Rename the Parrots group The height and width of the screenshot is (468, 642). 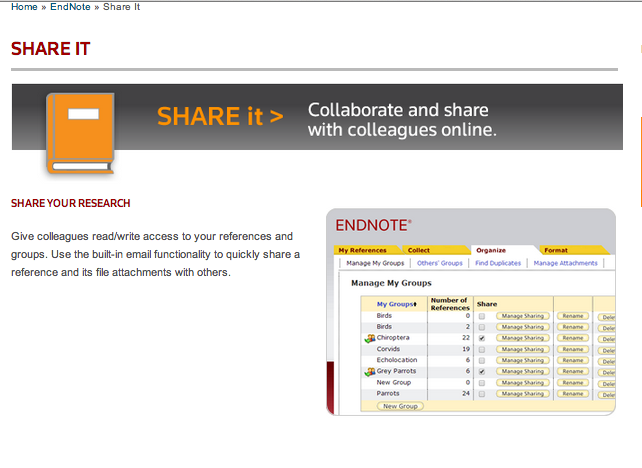click(x=573, y=393)
